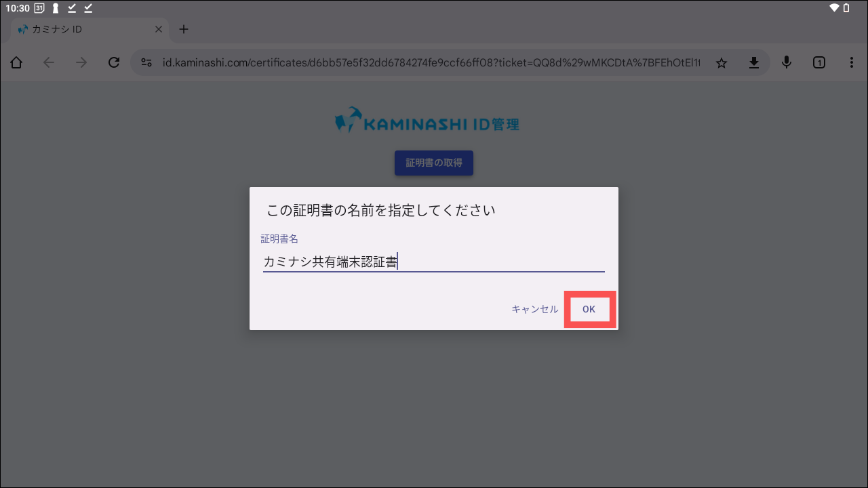Click the 証明書名 field label

[279, 239]
